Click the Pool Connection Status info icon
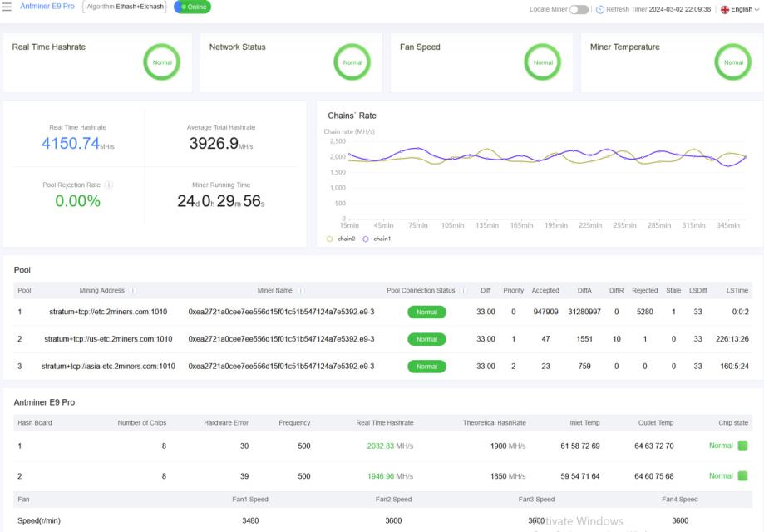 463,291
